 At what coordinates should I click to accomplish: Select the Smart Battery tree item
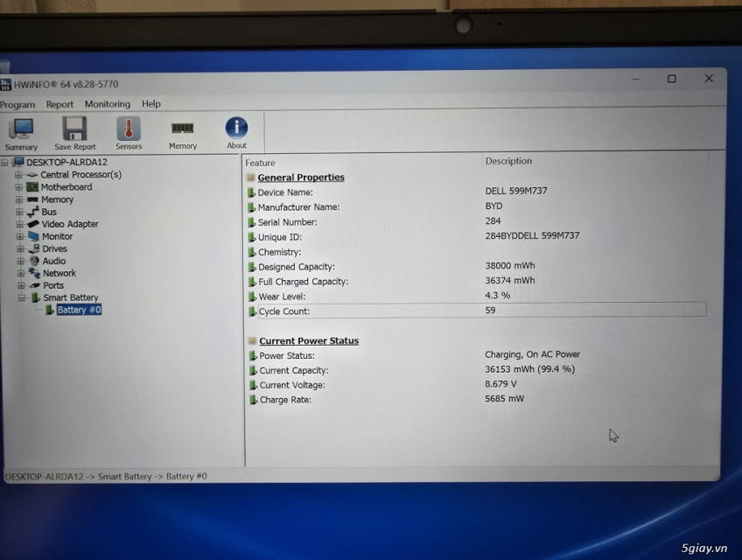71,297
